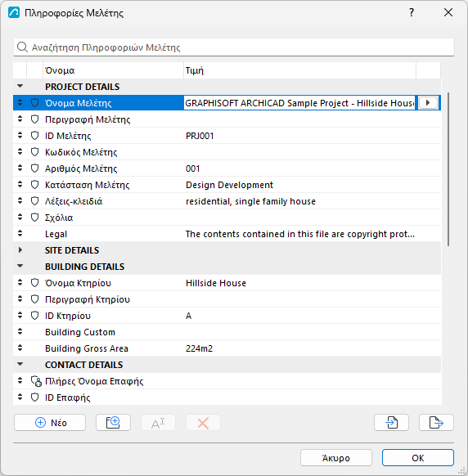468x476 pixels.
Task: Select the ID Επαφής row name
Action: coord(68,397)
